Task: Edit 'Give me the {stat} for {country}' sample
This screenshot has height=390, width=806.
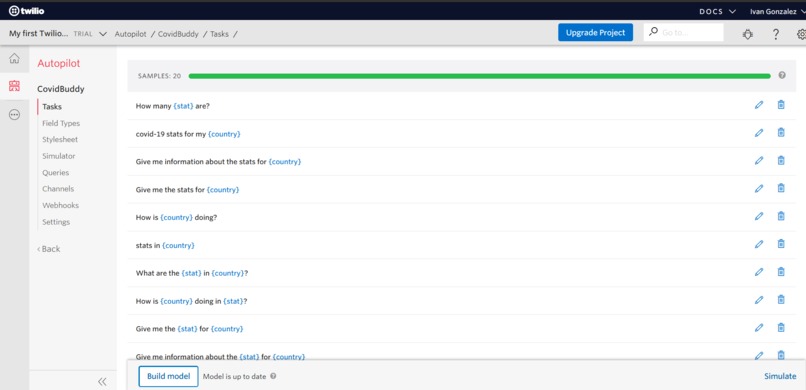Action: point(759,327)
